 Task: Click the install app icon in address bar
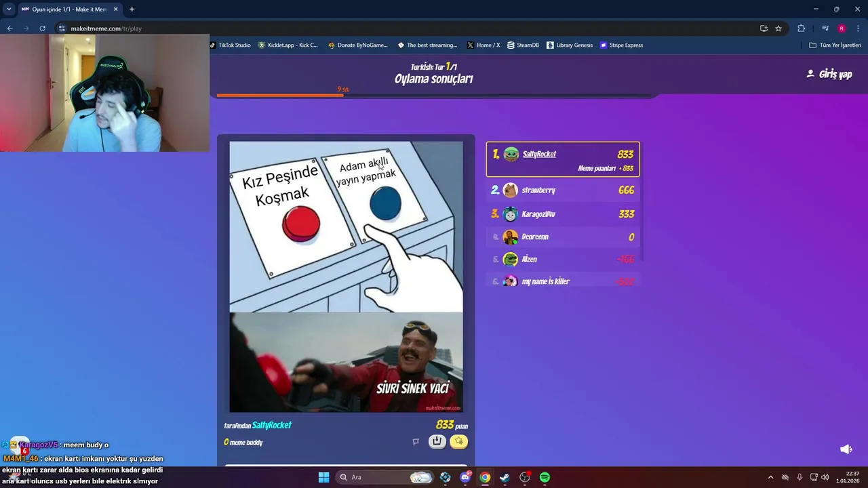pyautogui.click(x=764, y=28)
